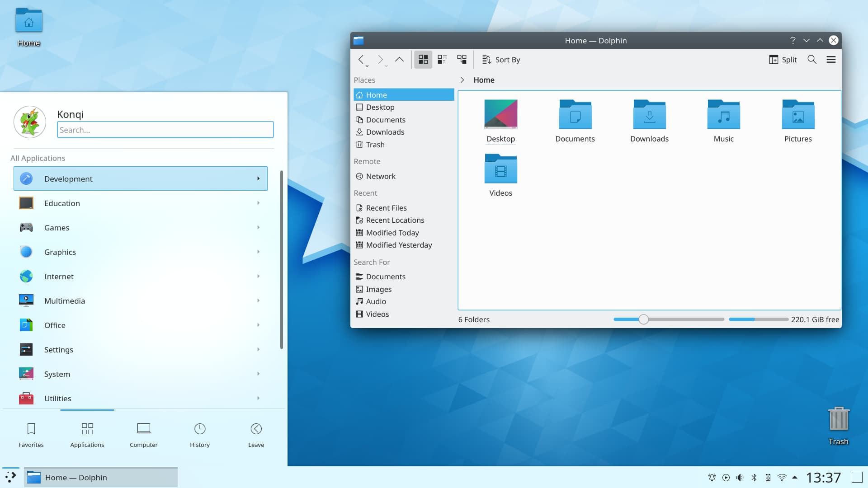This screenshot has height=488, width=868.
Task: Open the Dolphin hamburger menu
Action: click(x=831, y=59)
